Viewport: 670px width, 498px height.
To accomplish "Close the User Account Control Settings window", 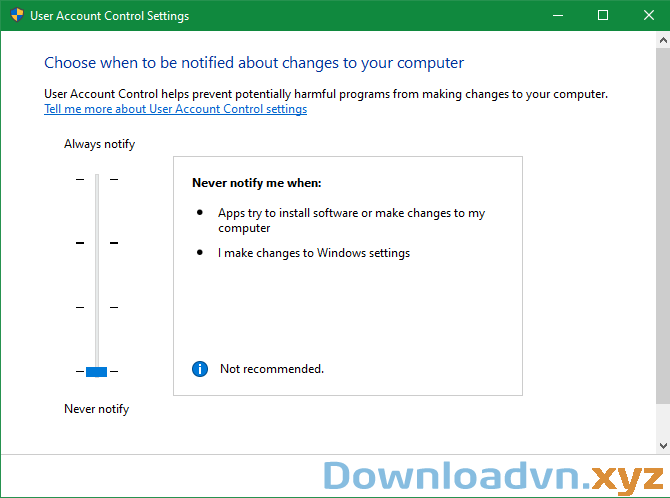I will (648, 15).
